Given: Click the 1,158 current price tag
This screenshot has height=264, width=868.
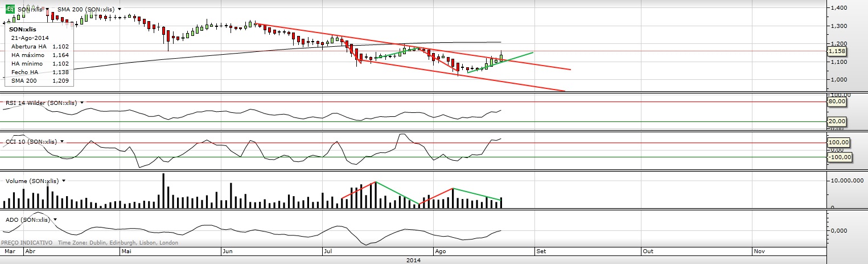Looking at the screenshot, I should (x=837, y=51).
